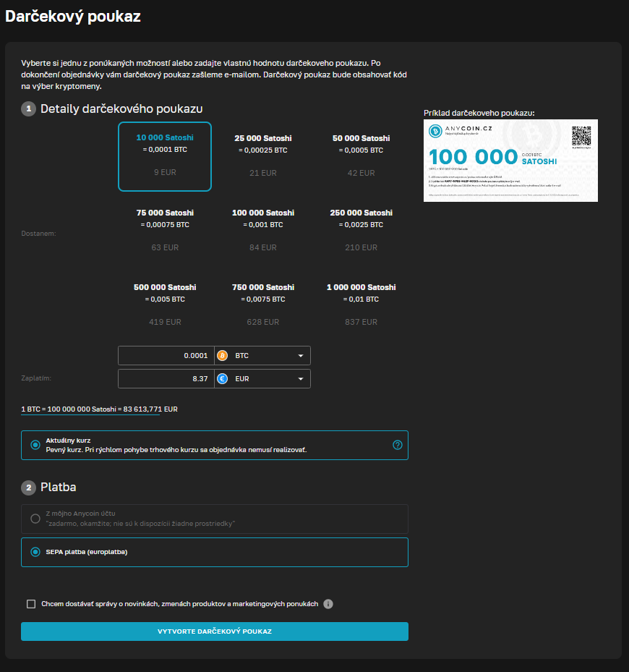Expand the EUR currency dropdown
Screen dimensions: 629x672
301,379
